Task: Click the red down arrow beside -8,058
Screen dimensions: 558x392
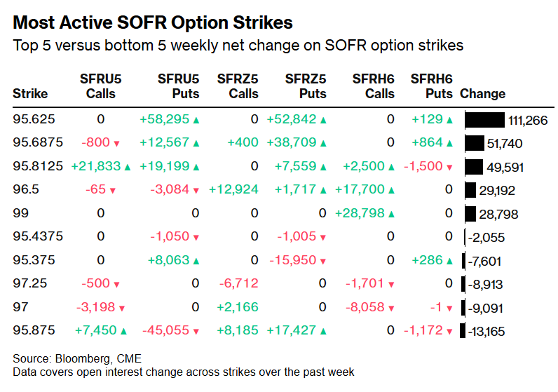Action: pyautogui.click(x=392, y=308)
